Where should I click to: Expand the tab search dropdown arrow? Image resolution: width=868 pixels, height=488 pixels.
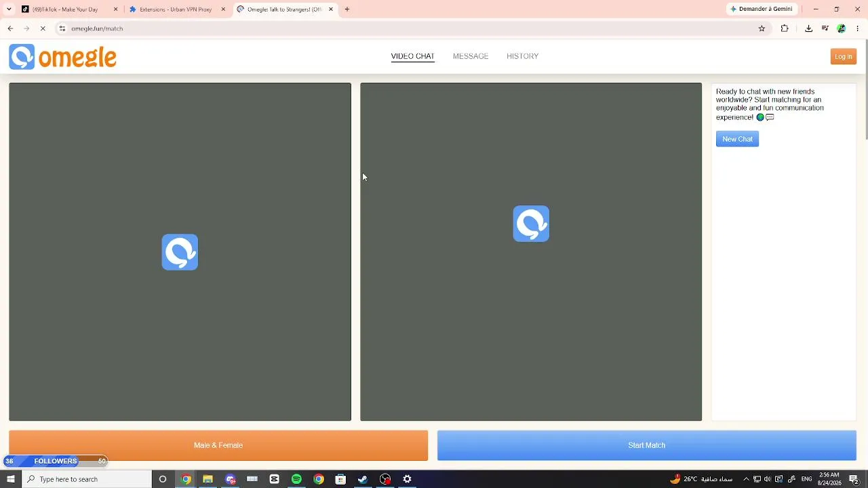pos(9,9)
